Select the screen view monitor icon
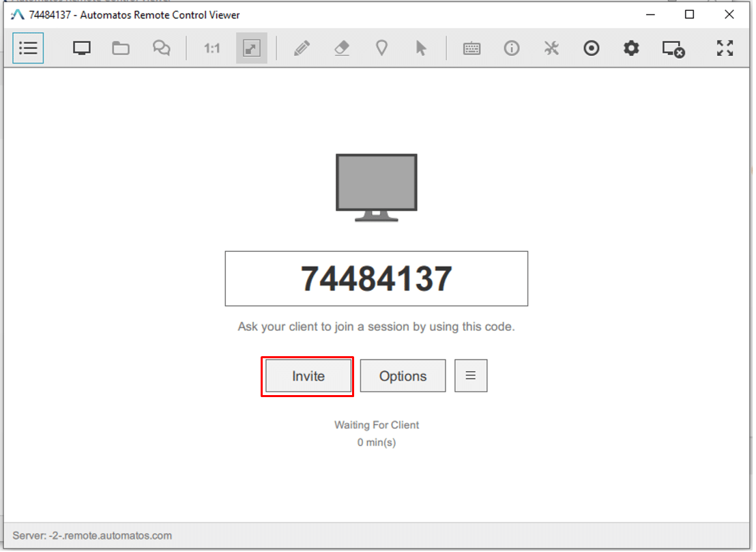756x552 pixels. [x=82, y=48]
